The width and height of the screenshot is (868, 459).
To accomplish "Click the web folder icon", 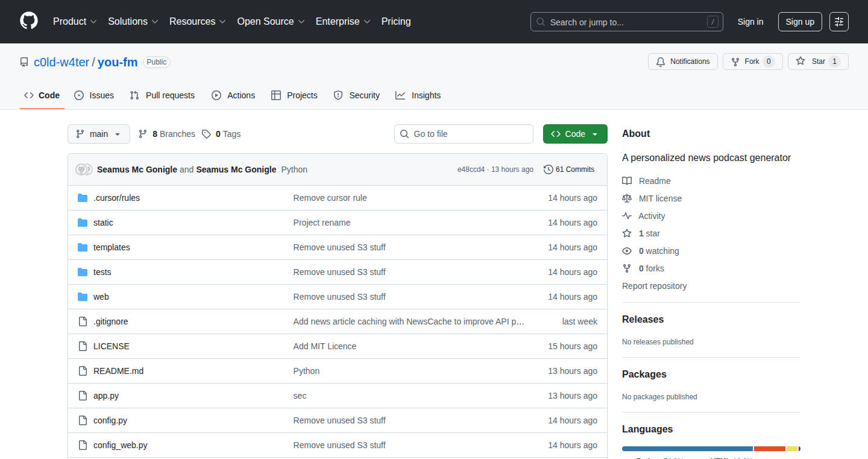I will [x=83, y=297].
